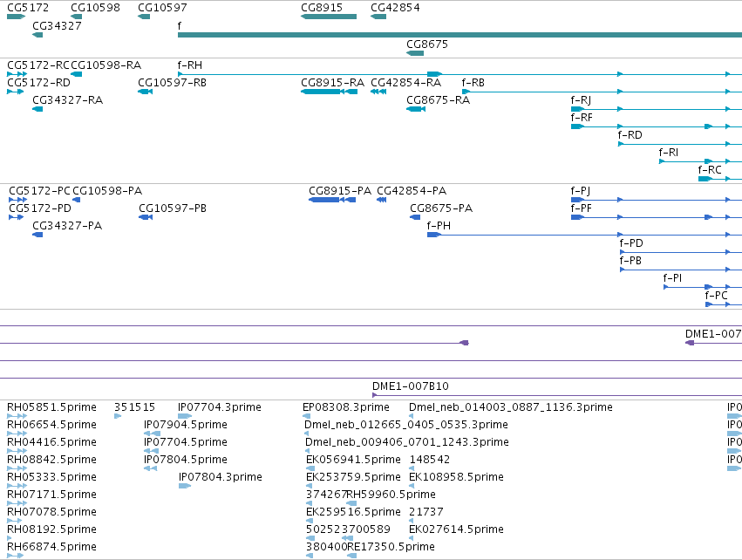The image size is (742, 560).
Task: Click EST label IP07804.5prime
Action: pos(186,460)
